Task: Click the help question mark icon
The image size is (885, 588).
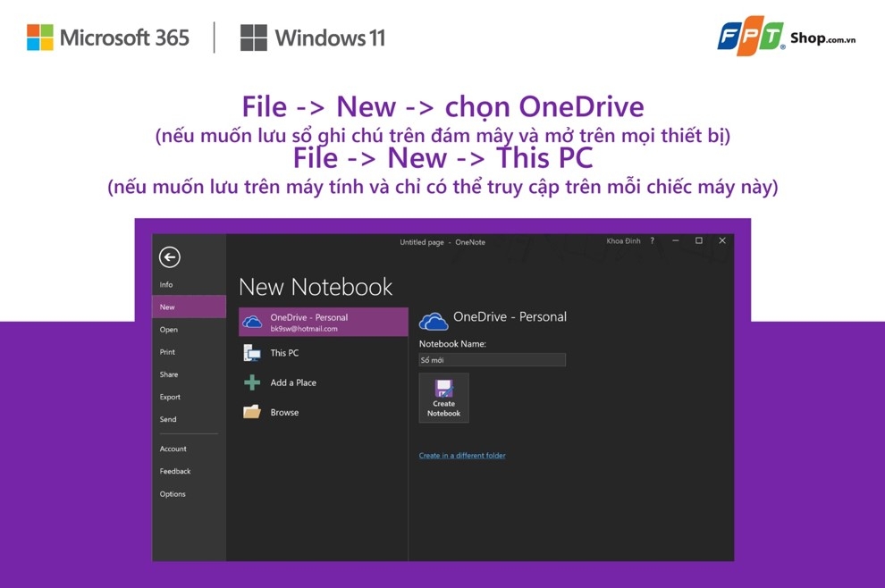Action: [651, 240]
